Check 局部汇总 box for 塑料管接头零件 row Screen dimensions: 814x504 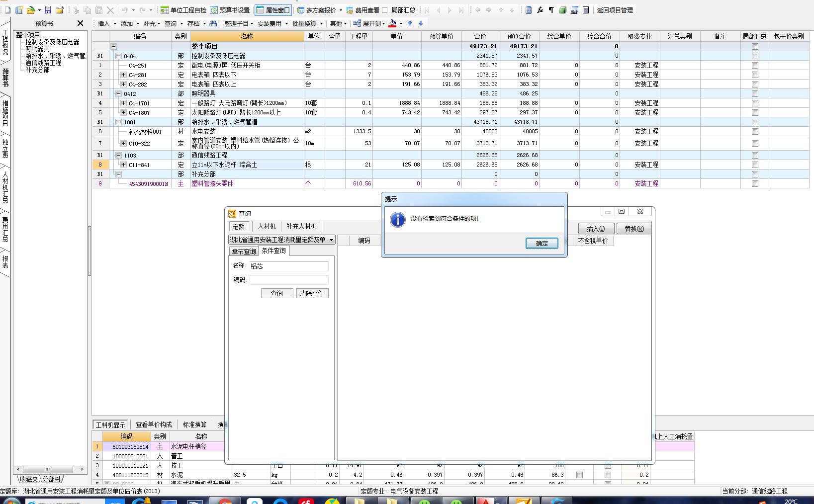[x=755, y=183]
